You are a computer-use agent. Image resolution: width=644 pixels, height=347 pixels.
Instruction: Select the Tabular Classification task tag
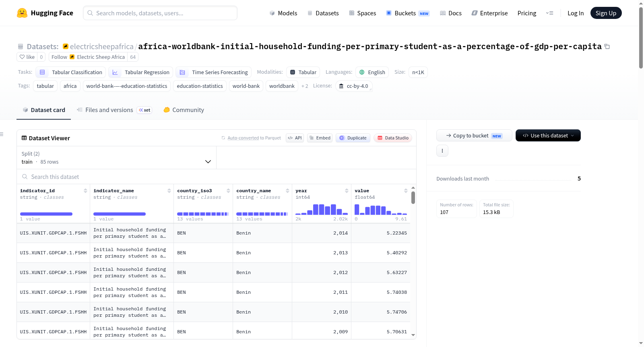tap(71, 72)
